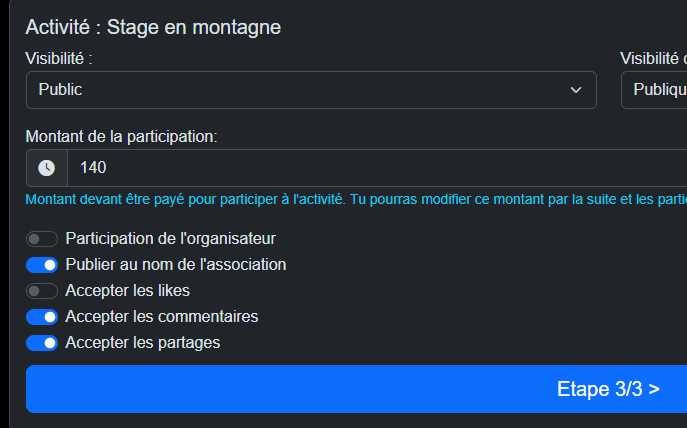Turn off the Accepter les commentaires switch
Viewport: 687px width, 428px height.
tap(42, 317)
